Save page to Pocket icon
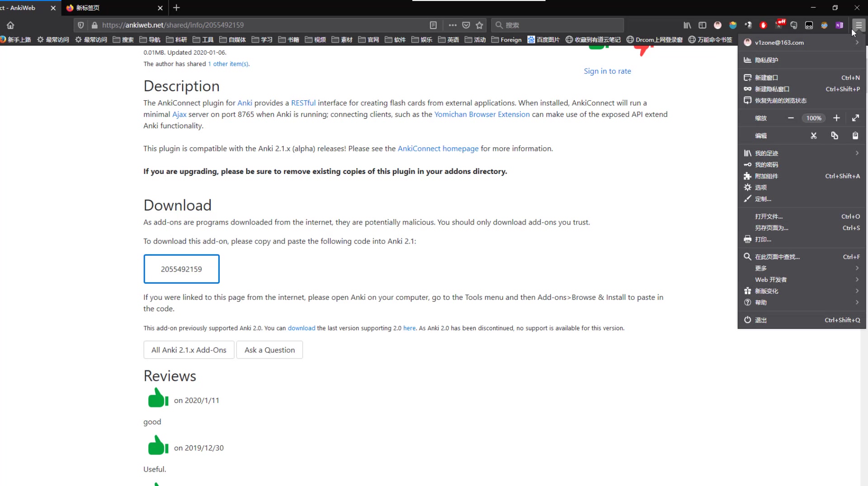The image size is (868, 486). click(x=466, y=25)
